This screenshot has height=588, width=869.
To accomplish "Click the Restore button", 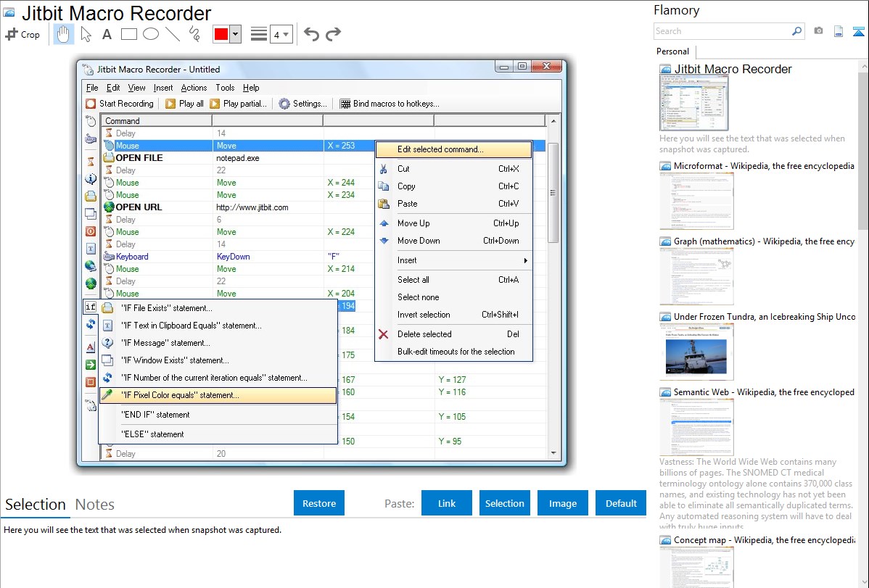I will pyautogui.click(x=319, y=502).
